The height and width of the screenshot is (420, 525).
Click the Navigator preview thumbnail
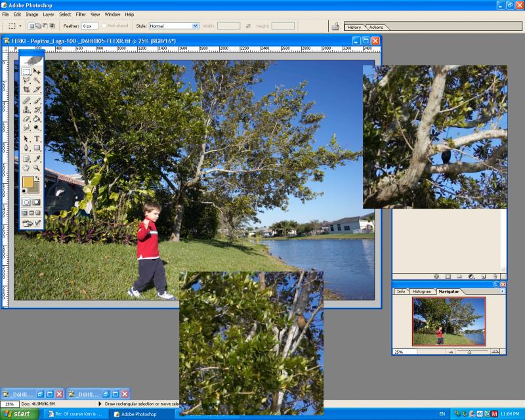click(449, 322)
